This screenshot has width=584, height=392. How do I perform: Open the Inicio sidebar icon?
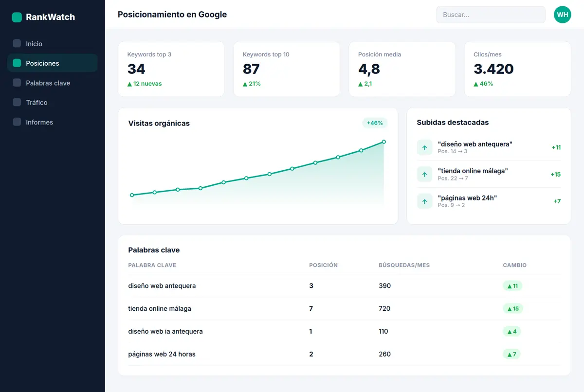[17, 43]
